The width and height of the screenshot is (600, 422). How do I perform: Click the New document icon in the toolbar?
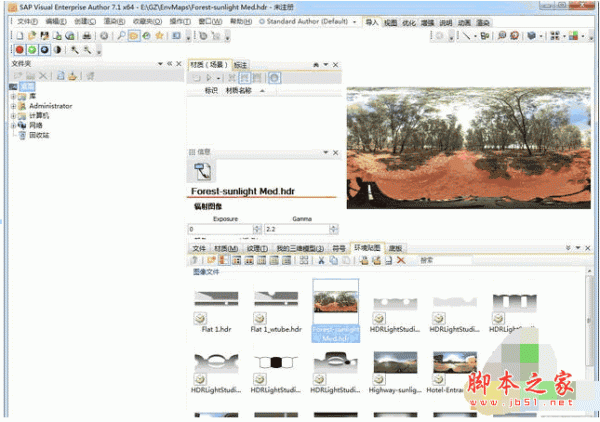pos(20,36)
